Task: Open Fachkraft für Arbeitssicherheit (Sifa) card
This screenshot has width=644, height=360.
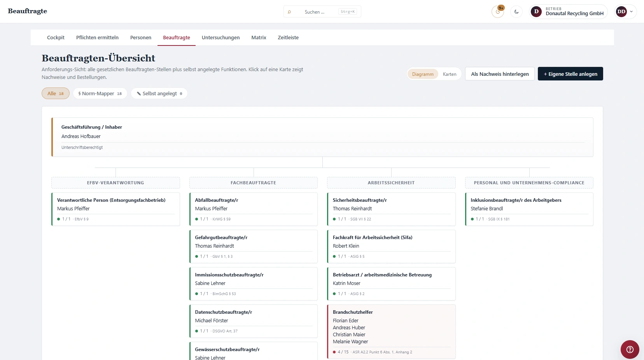Action: [x=391, y=246]
